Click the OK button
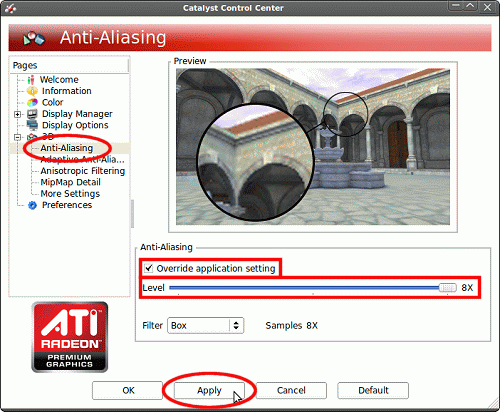The height and width of the screenshot is (412, 500). [127, 390]
